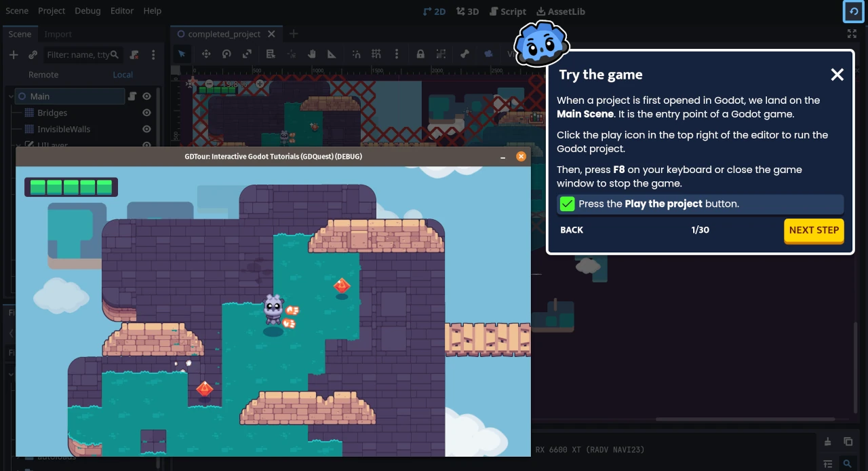Activate the pivot point tool
Image resolution: width=868 pixels, height=471 pixels.
[x=291, y=54]
